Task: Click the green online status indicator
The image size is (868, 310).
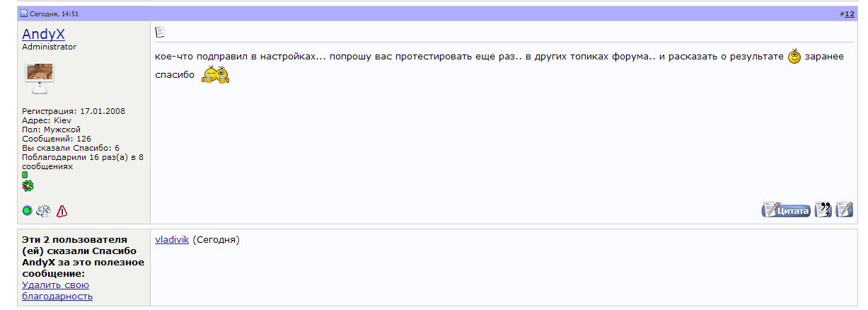Action: pos(27,210)
